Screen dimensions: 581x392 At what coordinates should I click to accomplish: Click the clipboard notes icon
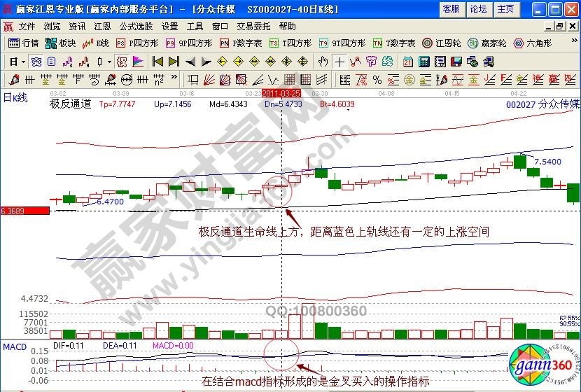52,62
